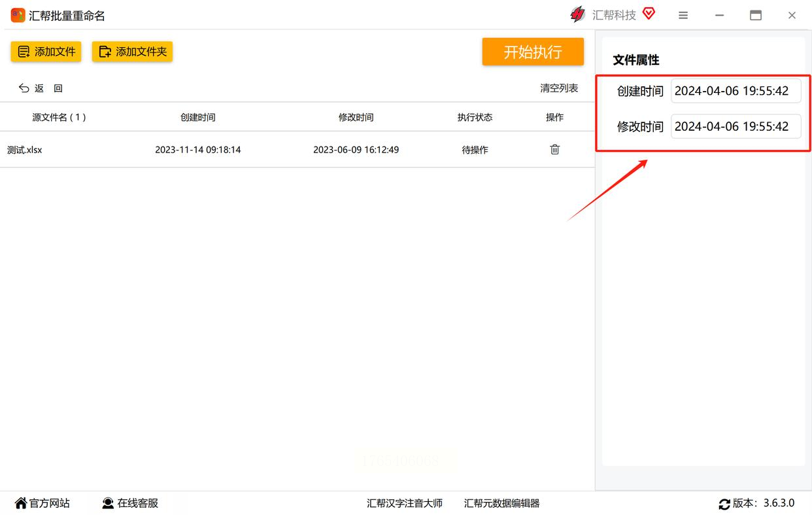The height and width of the screenshot is (515, 812).
Task: Click the 汇帮科技 red logo icon
Action: [577, 14]
